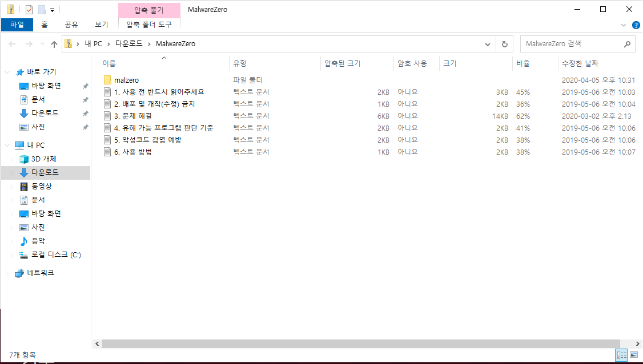This screenshot has height=364, width=643.
Task: Select highlighted 다운로드 under 내 PC
Action: 45,172
